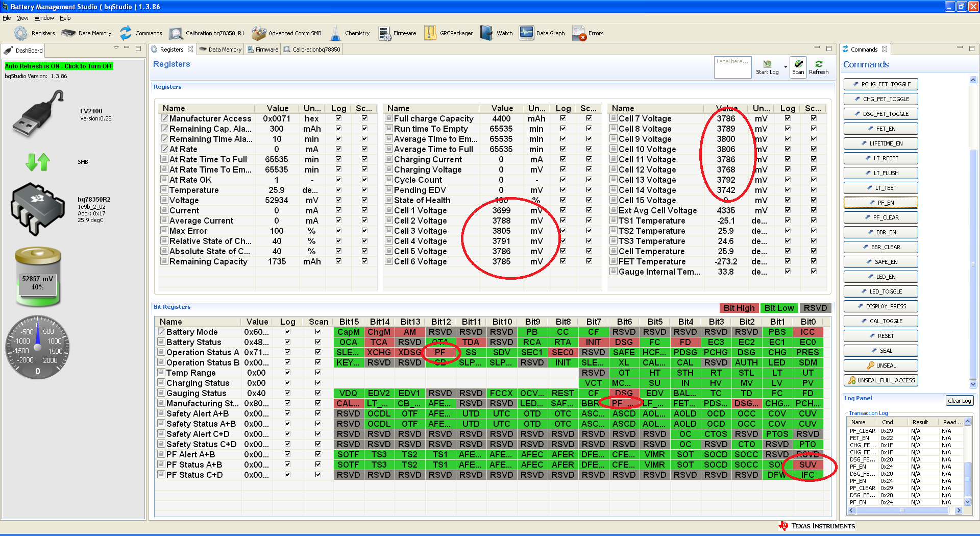Open the Commands toolbar icon
Screen dimensions: 980x536
coord(140,33)
